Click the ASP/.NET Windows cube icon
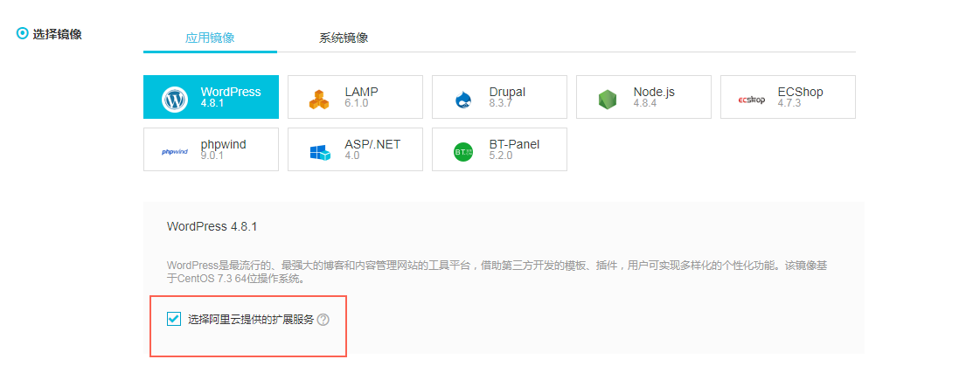This screenshot has height=380, width=980. tap(319, 152)
